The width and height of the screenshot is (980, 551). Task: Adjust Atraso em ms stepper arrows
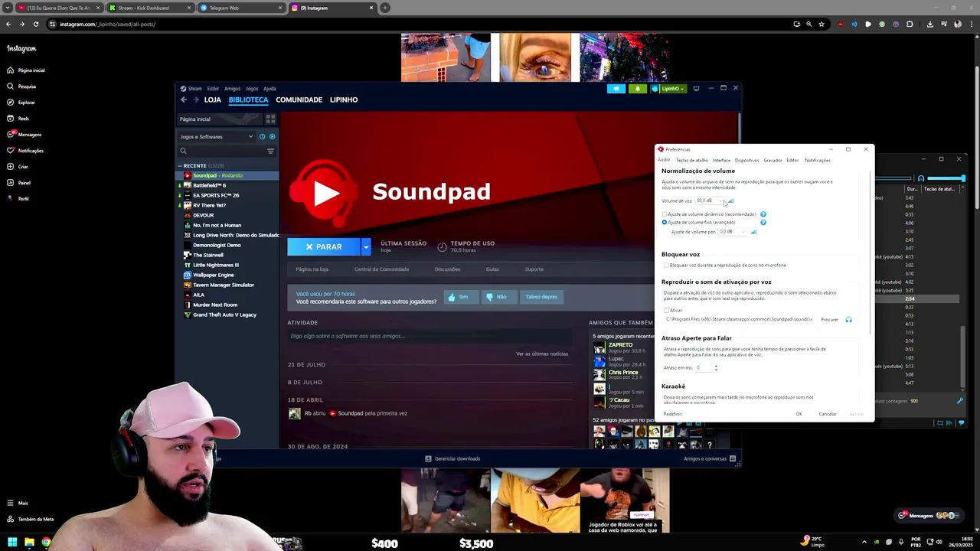pos(716,368)
